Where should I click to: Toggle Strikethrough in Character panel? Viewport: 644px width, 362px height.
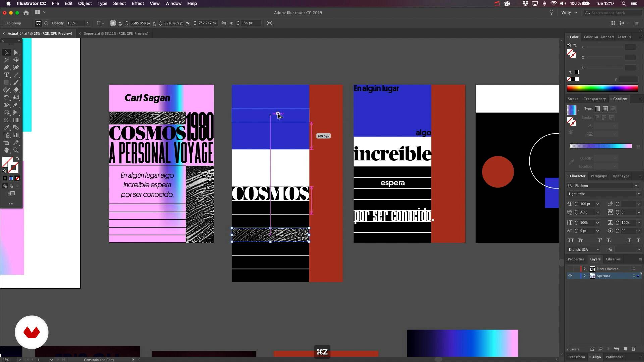click(x=638, y=240)
